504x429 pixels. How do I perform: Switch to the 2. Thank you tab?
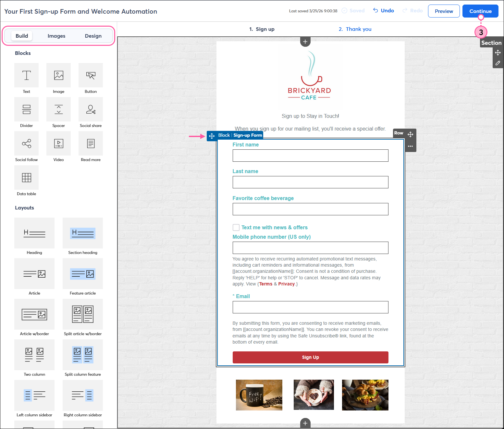click(x=355, y=29)
